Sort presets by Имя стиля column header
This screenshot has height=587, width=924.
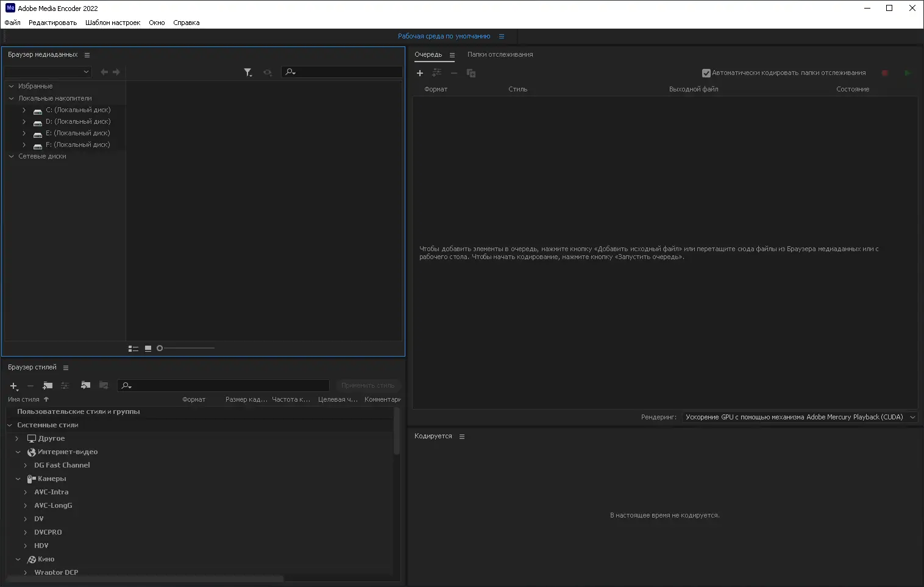point(24,400)
